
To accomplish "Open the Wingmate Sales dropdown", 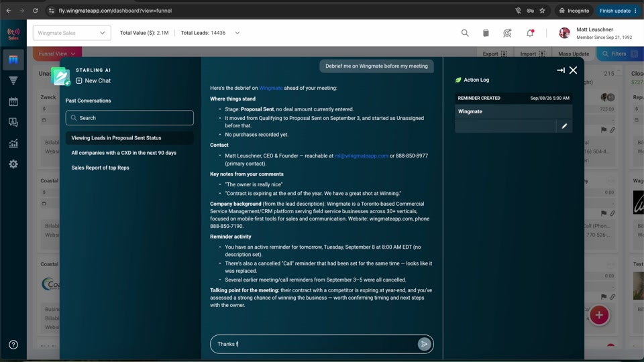I will tap(72, 33).
